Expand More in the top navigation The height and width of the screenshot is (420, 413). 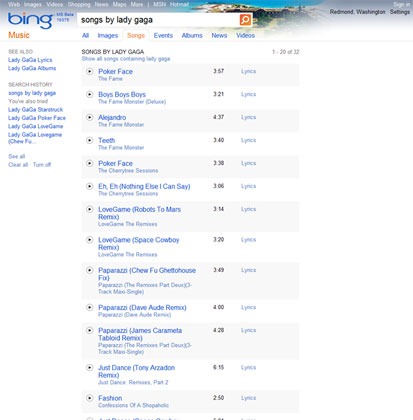[137, 4]
